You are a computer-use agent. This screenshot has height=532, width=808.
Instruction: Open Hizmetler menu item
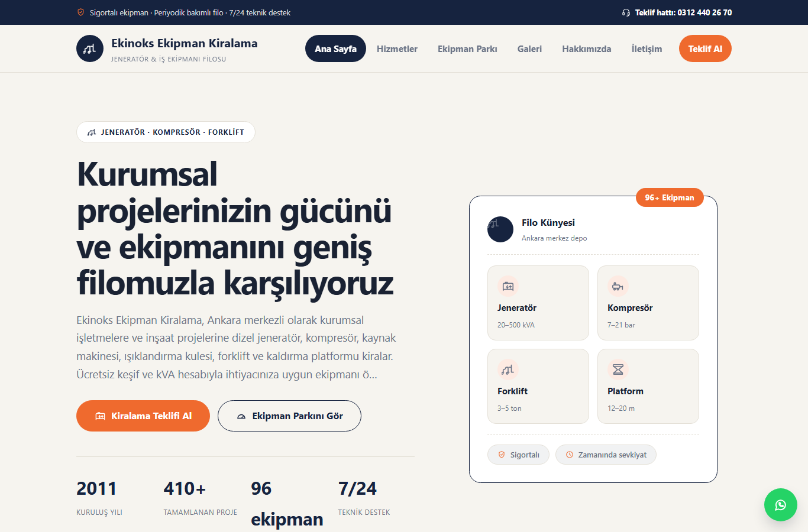pyautogui.click(x=397, y=48)
